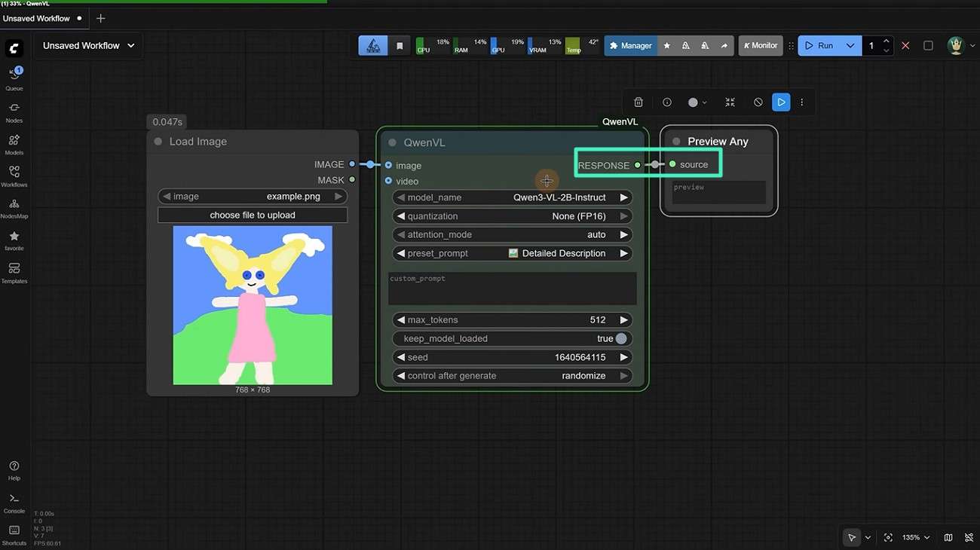
Task: Switch to the Unsaved Workflow tab
Action: pos(38,17)
